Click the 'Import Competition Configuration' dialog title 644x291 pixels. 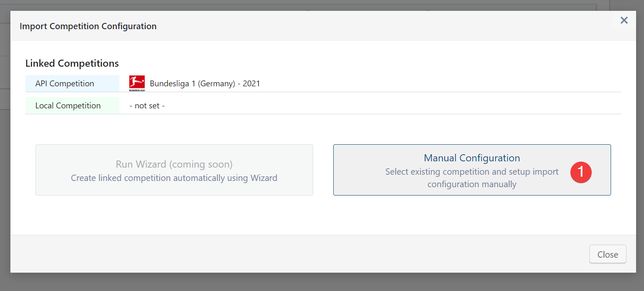(88, 26)
